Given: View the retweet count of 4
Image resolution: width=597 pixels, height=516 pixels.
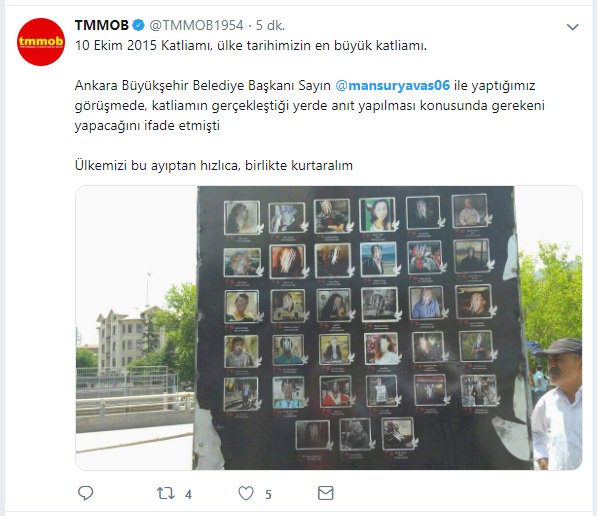Looking at the screenshot, I should pyautogui.click(x=188, y=494).
